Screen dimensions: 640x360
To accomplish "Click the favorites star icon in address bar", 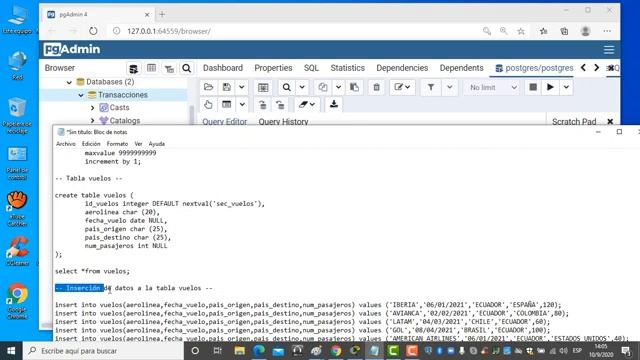I will pyautogui.click(x=521, y=31).
